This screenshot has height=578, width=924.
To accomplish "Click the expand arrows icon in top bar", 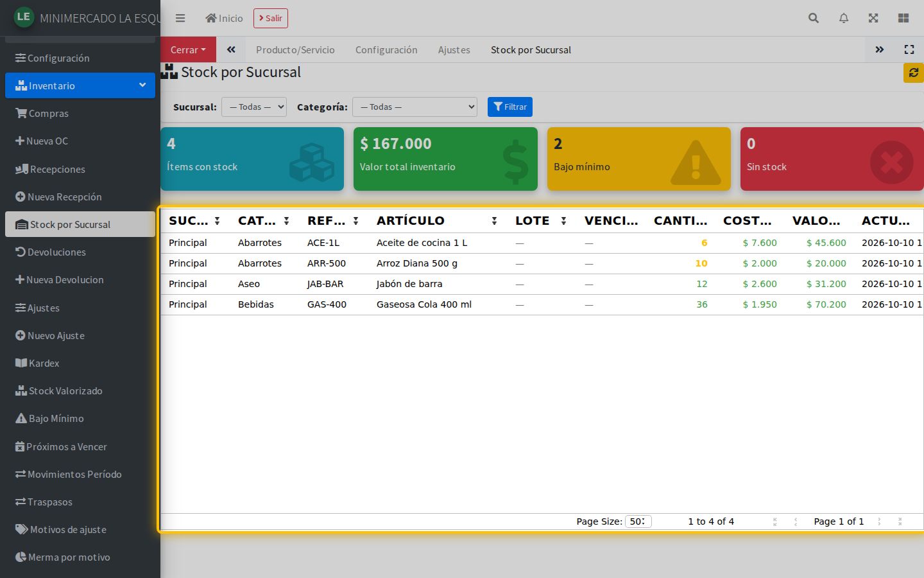I will 873,18.
